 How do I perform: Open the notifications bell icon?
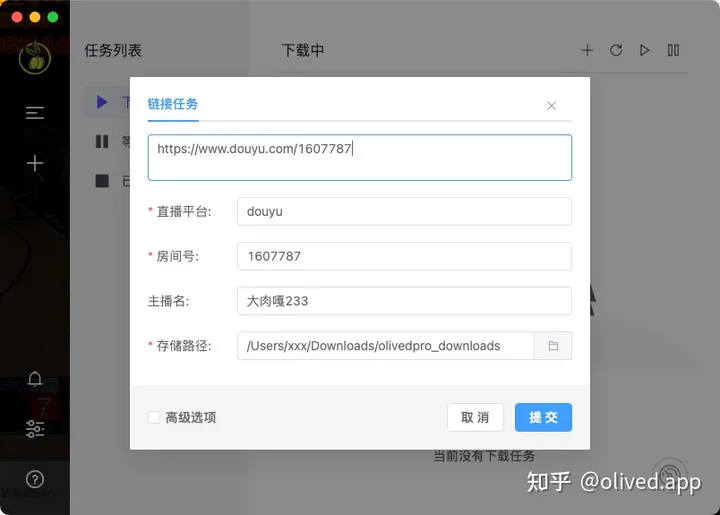click(35, 379)
